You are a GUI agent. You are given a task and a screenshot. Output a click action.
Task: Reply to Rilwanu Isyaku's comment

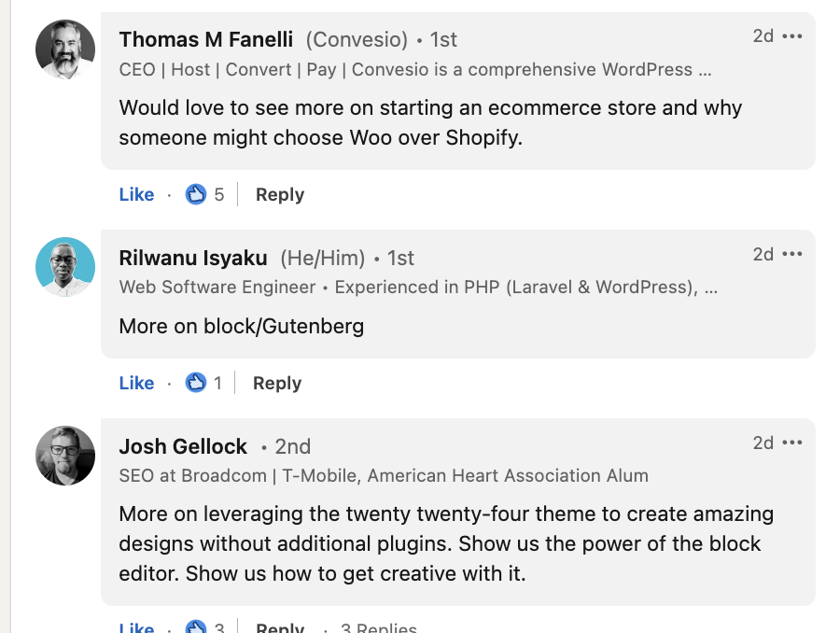click(x=277, y=383)
